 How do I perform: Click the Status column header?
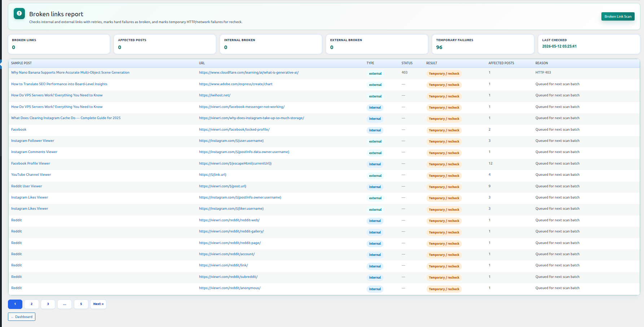coord(407,63)
